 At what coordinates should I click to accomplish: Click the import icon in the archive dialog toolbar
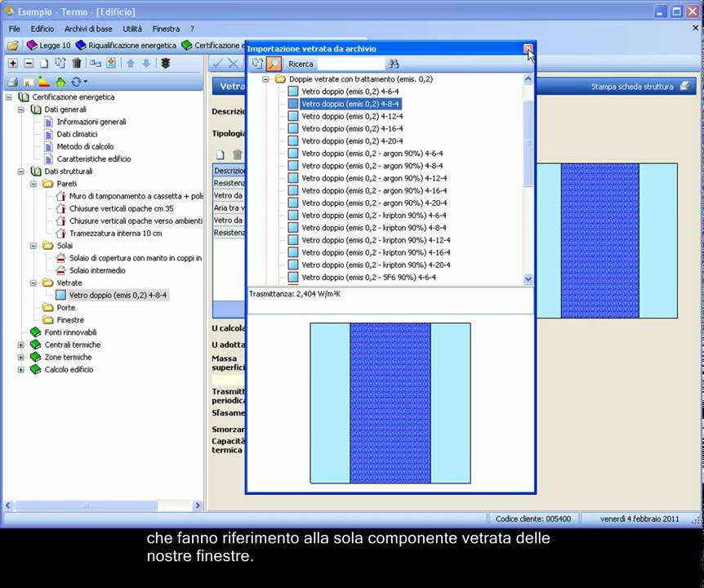pyautogui.click(x=257, y=64)
